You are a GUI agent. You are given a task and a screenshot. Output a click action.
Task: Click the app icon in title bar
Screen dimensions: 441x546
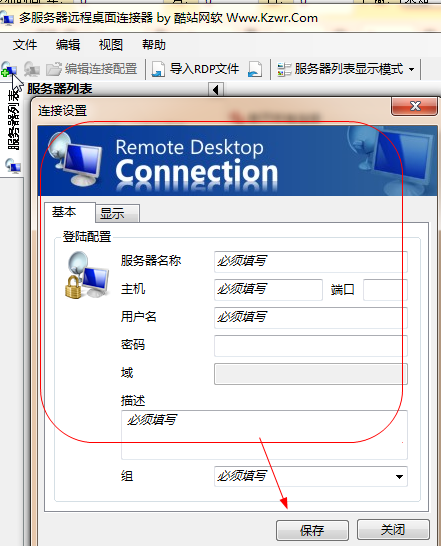pos(6,18)
